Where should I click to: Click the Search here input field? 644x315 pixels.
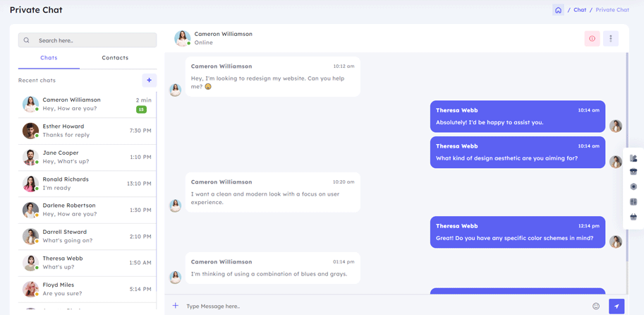(x=87, y=40)
